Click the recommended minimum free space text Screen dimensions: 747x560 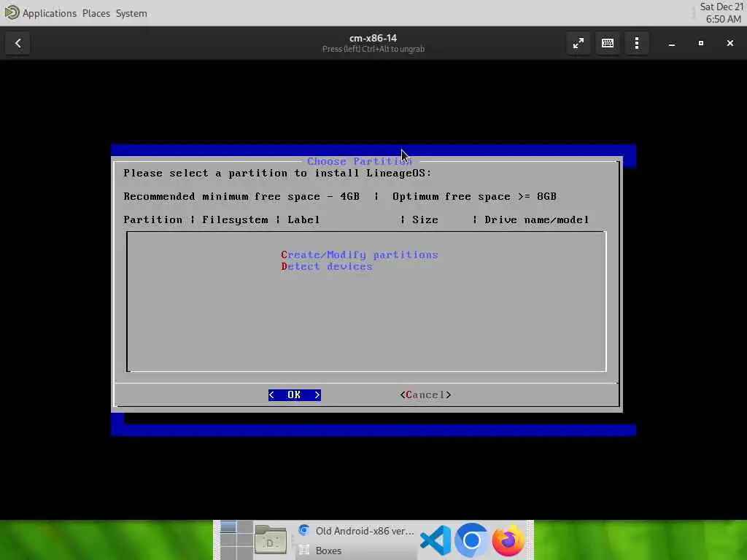(241, 197)
